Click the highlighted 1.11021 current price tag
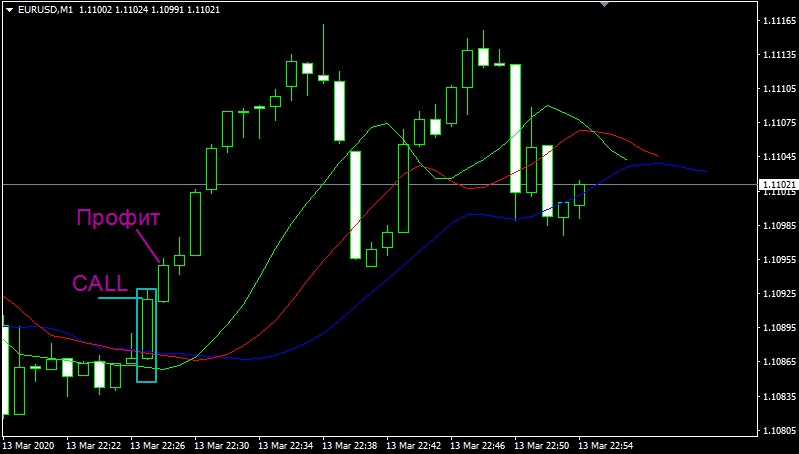Screen dimensions: 799x454 click(x=778, y=185)
